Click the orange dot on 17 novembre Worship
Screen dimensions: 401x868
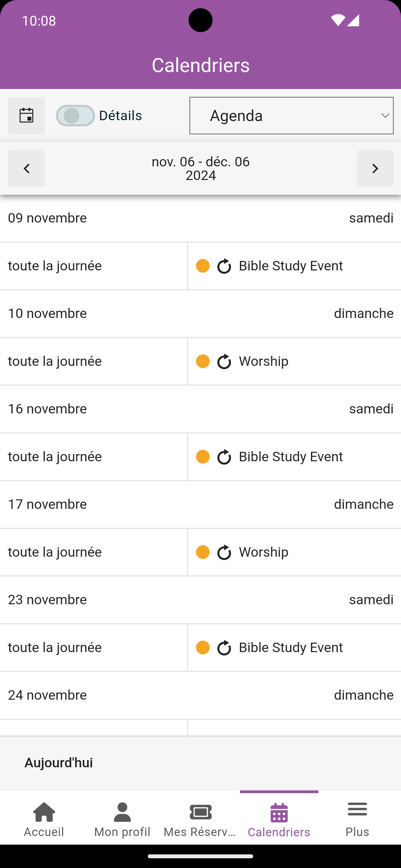coord(203,552)
